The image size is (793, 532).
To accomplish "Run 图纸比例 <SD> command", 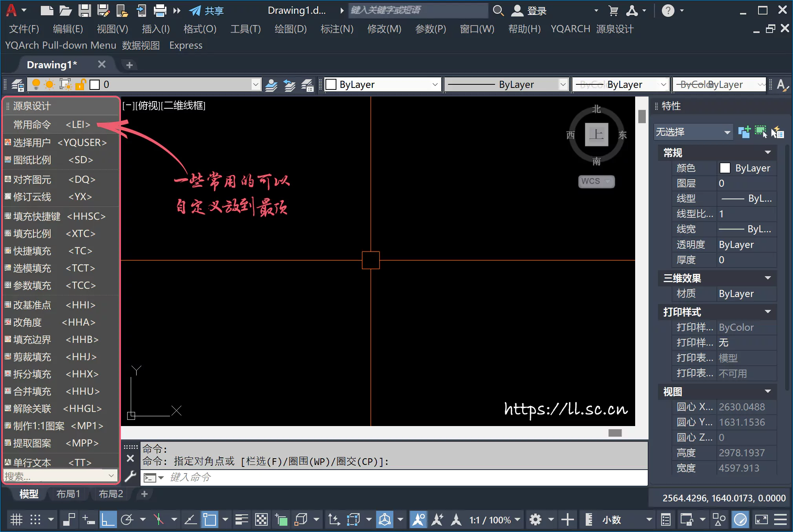I will pos(61,160).
